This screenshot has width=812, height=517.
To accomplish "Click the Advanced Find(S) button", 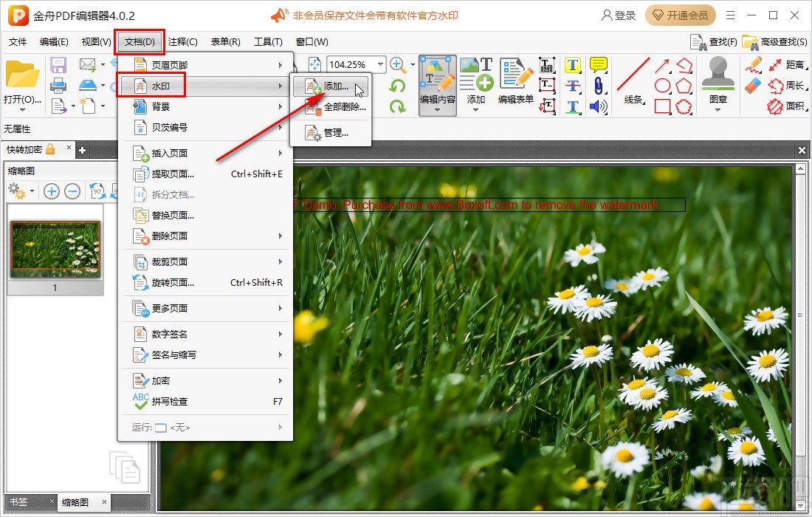I will point(774,42).
